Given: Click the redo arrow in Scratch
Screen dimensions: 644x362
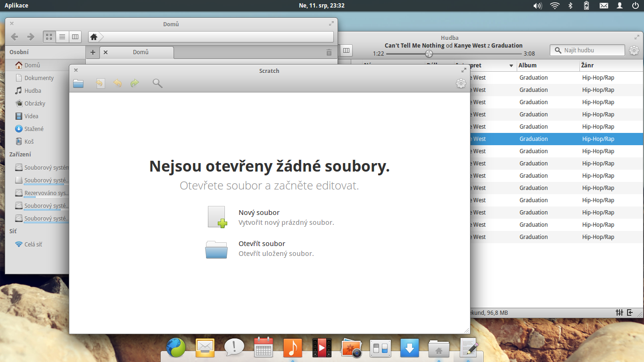Looking at the screenshot, I should point(135,83).
